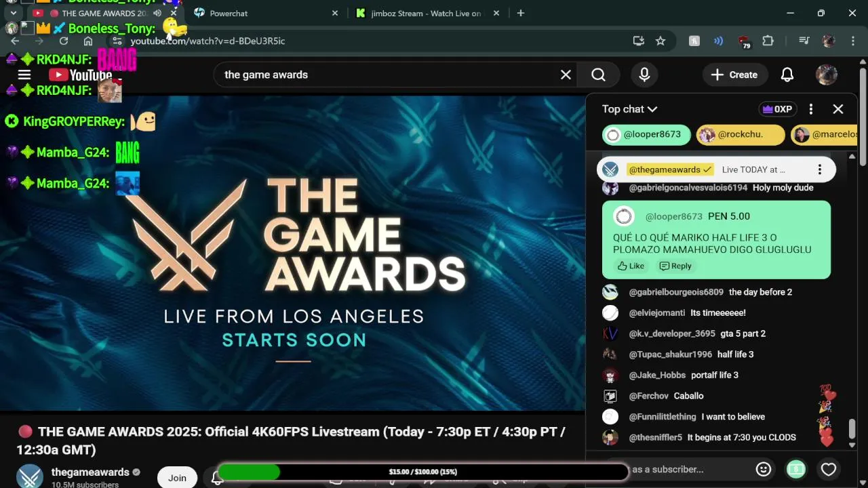Click install app icon in address bar

click(x=638, y=41)
